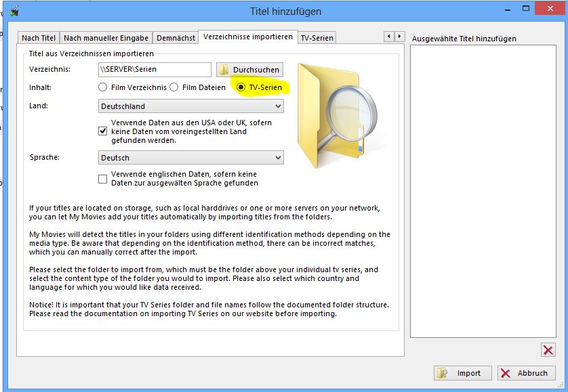Image resolution: width=568 pixels, height=392 pixels.
Task: Select the Film Dateien radio option
Action: (x=174, y=87)
